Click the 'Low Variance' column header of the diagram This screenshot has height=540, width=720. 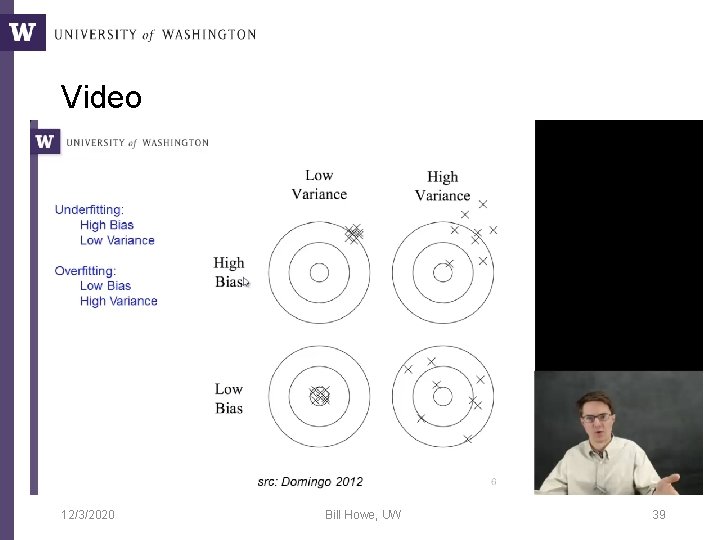point(319,185)
